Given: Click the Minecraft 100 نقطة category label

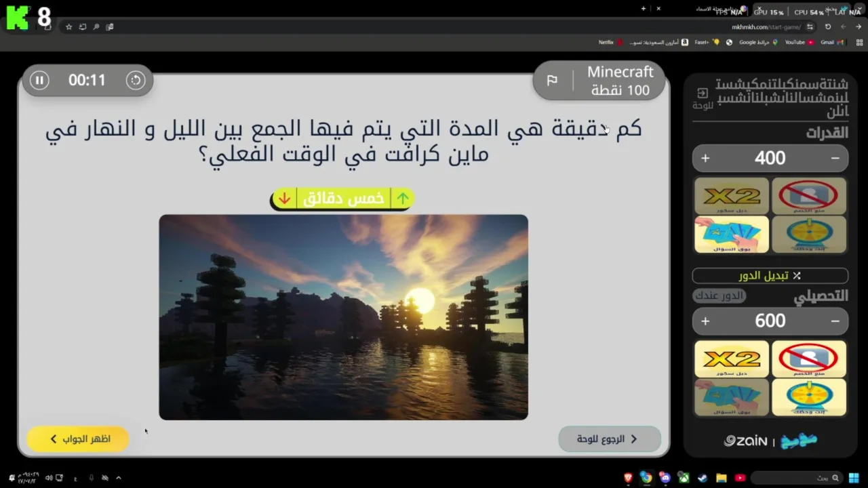Looking at the screenshot, I should click(620, 81).
